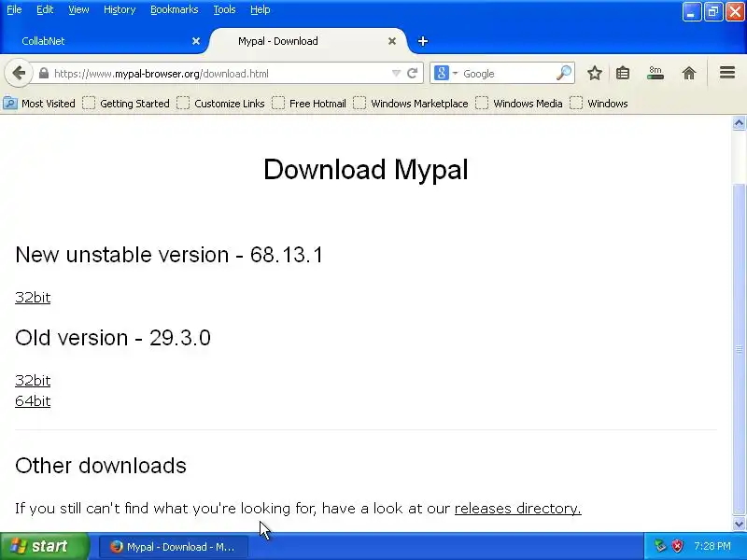Viewport: 747px width, 560px height.
Task: Click the magnifying glass search icon
Action: point(564,74)
